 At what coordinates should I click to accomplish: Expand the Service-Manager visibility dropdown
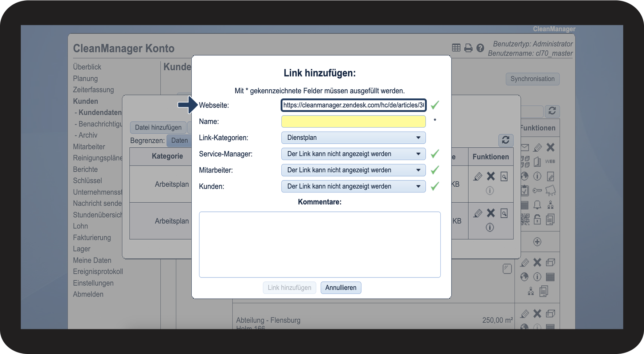tap(353, 154)
